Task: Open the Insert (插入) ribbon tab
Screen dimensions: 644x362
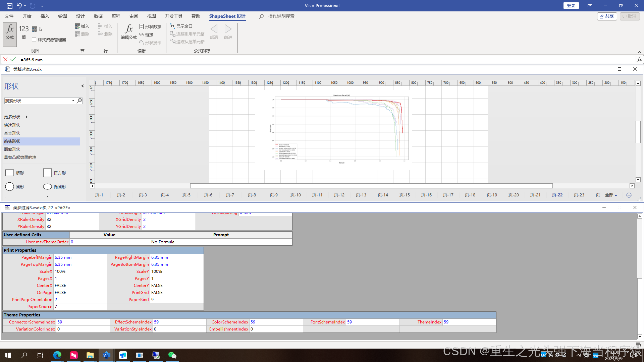Action: point(45,16)
